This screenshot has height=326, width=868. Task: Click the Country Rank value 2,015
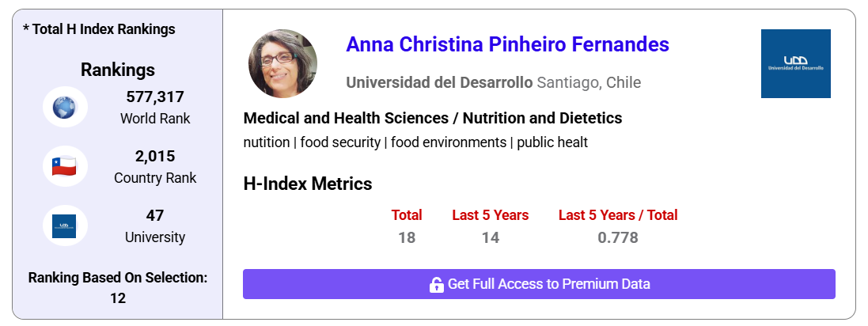[155, 156]
